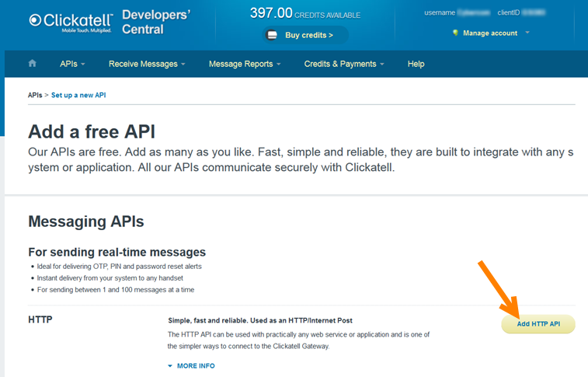Screen dimensions: 588x377
Task: Click the Simple, fast and reliable description heading
Action: tap(260, 320)
